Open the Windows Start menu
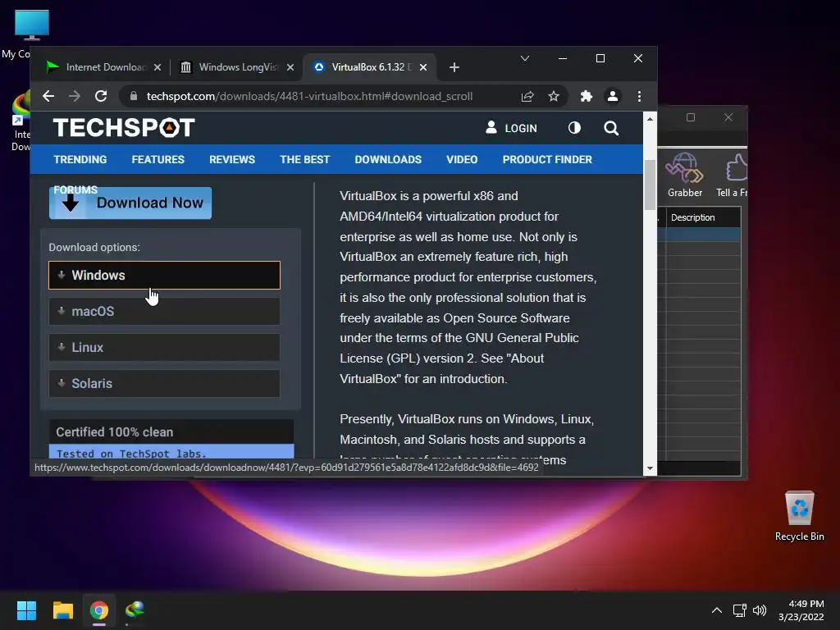This screenshot has width=840, height=630. [26, 610]
